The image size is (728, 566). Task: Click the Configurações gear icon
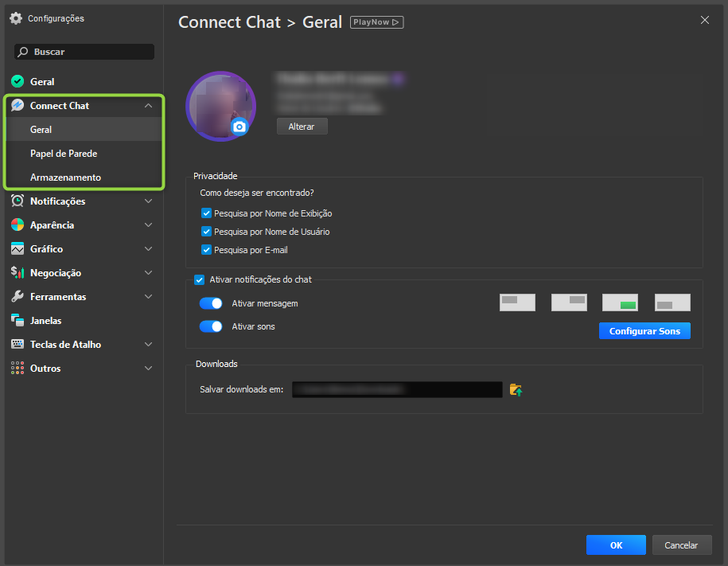16,18
